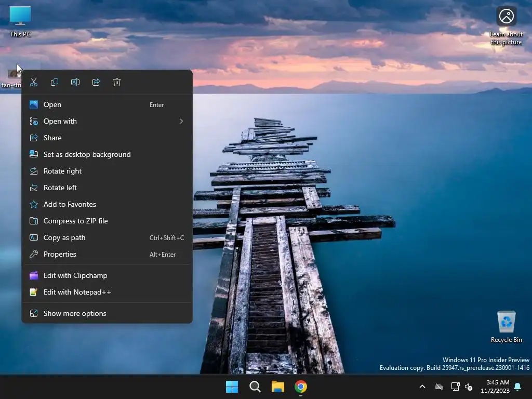Open the Windows Start button
532x399 pixels.
click(232, 387)
